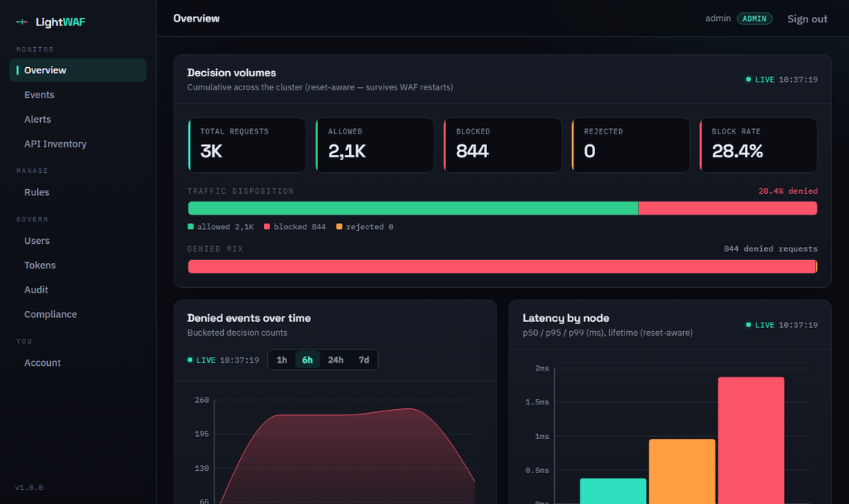Click the Rejected 0 card
This screenshot has width=849, height=504.
pos(631,145)
